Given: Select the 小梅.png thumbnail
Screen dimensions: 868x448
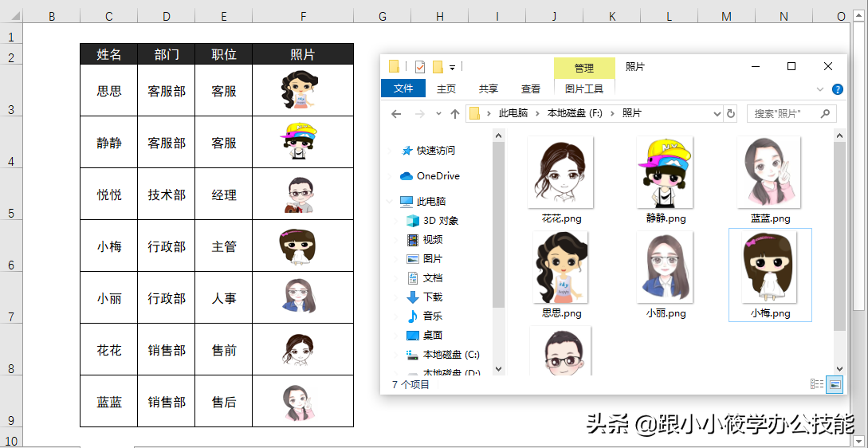Looking at the screenshot, I should pyautogui.click(x=769, y=268).
